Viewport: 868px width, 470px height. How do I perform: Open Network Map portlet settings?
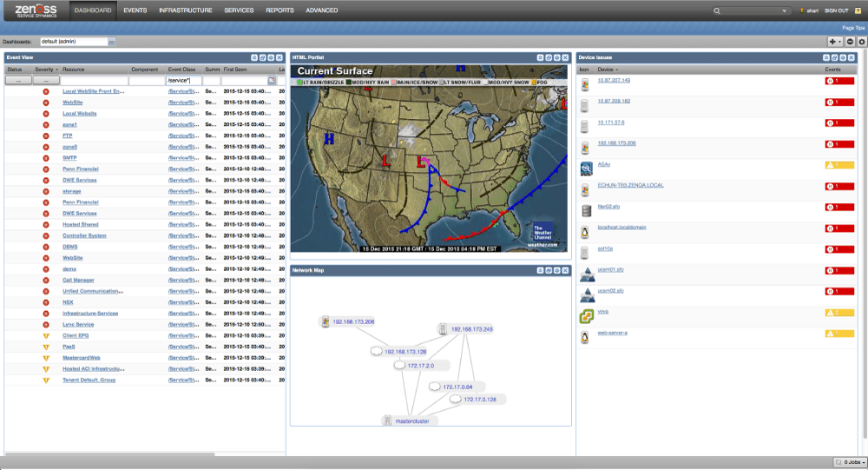[x=557, y=270]
